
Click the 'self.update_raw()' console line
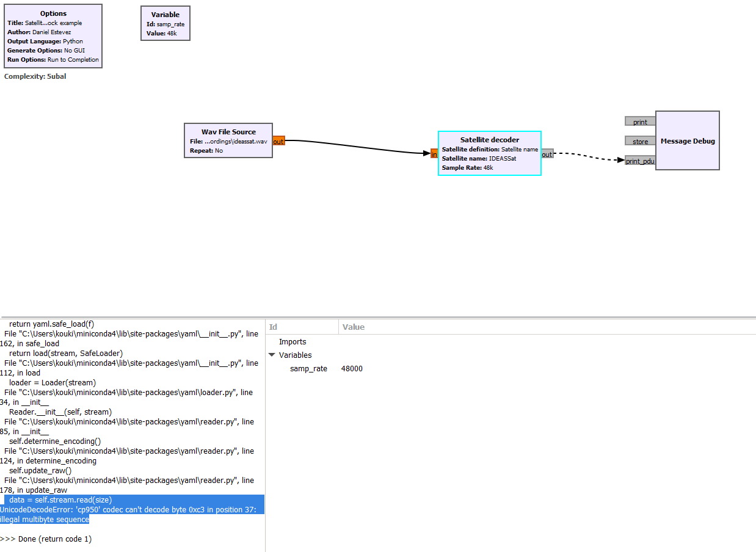[x=40, y=471]
